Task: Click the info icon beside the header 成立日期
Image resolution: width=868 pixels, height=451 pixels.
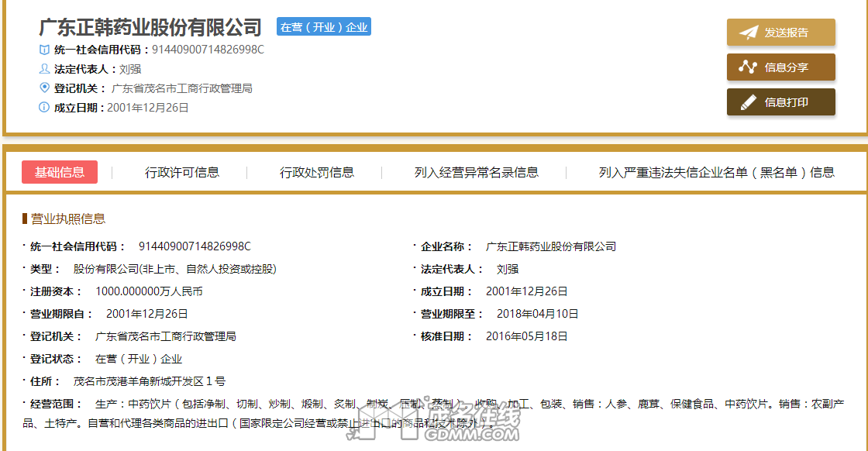Action: (x=44, y=108)
